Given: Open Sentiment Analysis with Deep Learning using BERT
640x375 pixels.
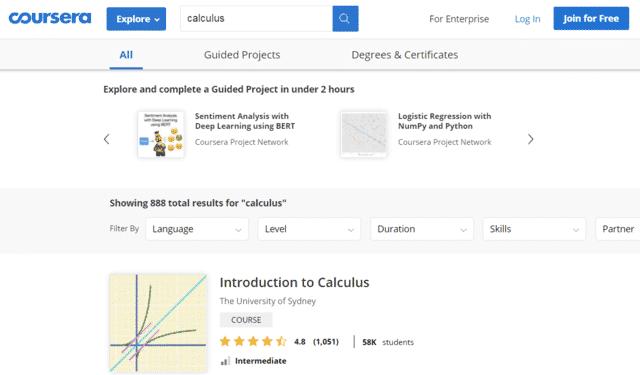Looking at the screenshot, I should pos(244,121).
